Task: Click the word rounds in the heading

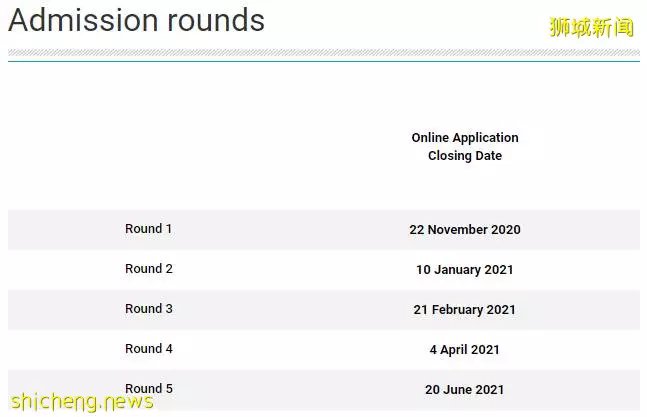Action: [216, 20]
